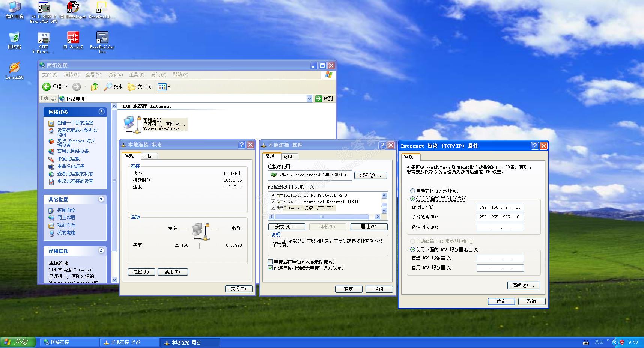Viewport: 644px width, 348px height.
Task: Click 设置家庭或小型办公网络 task
Action: click(77, 132)
